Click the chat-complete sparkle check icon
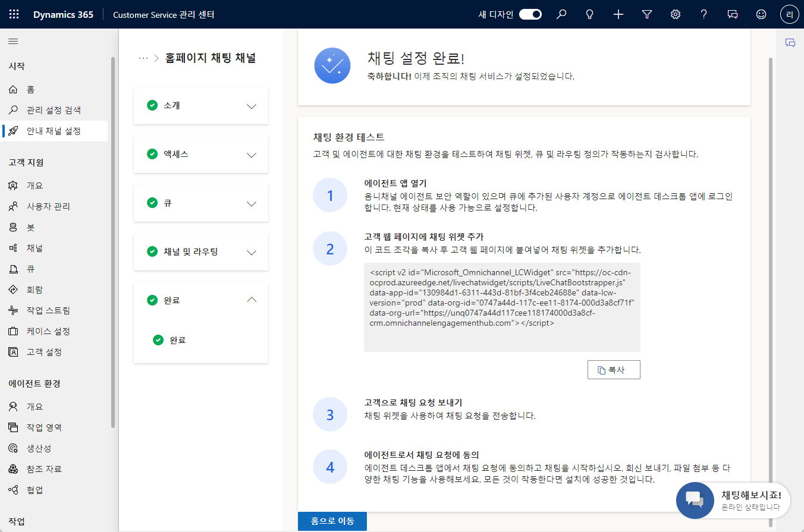This screenshot has width=804, height=532. tap(332, 66)
